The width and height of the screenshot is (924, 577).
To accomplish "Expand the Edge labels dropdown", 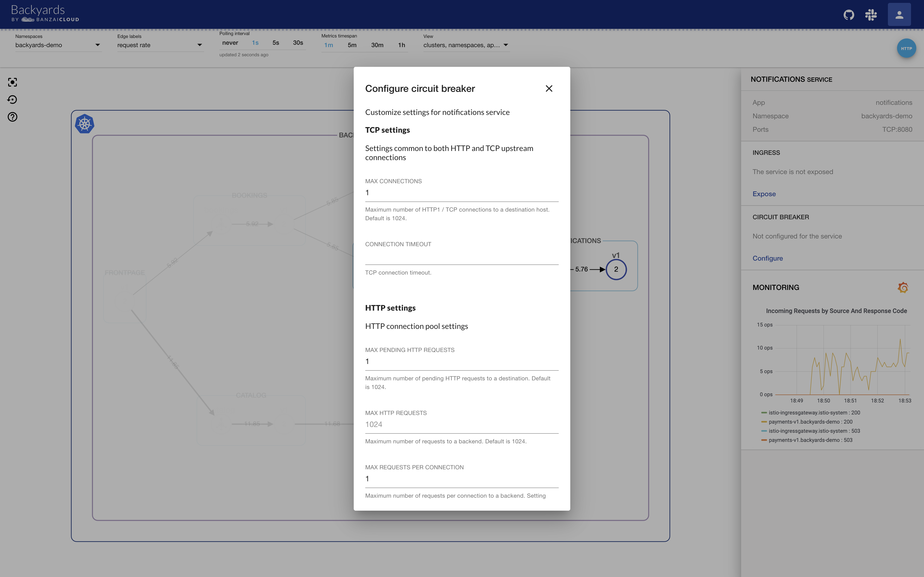I will 160,45.
